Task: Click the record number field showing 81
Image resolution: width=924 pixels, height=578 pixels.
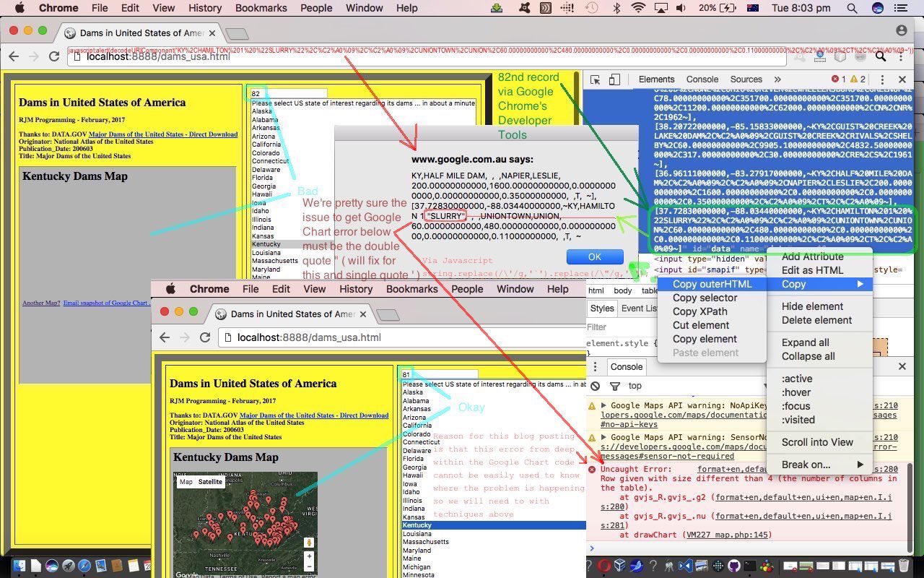Action: (439, 375)
